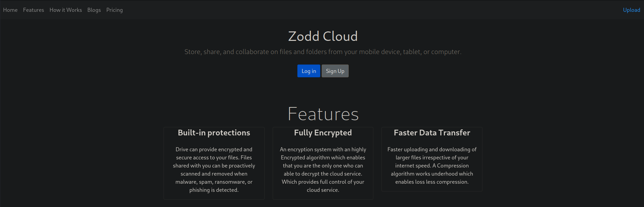Click the tagline about storing and sharing files
Viewport: 644px width, 207px height.
tap(323, 52)
